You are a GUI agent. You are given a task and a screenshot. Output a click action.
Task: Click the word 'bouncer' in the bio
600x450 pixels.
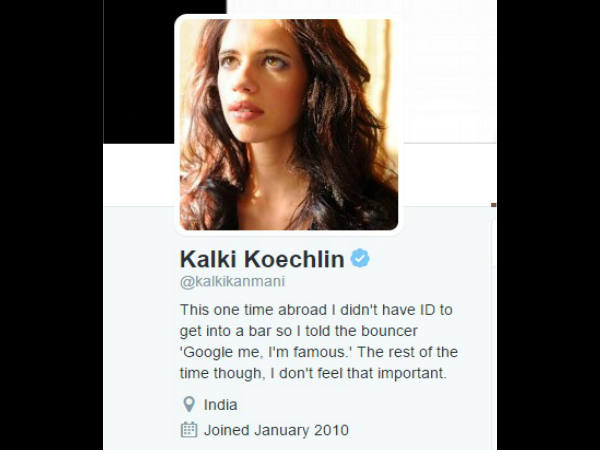pyautogui.click(x=389, y=331)
